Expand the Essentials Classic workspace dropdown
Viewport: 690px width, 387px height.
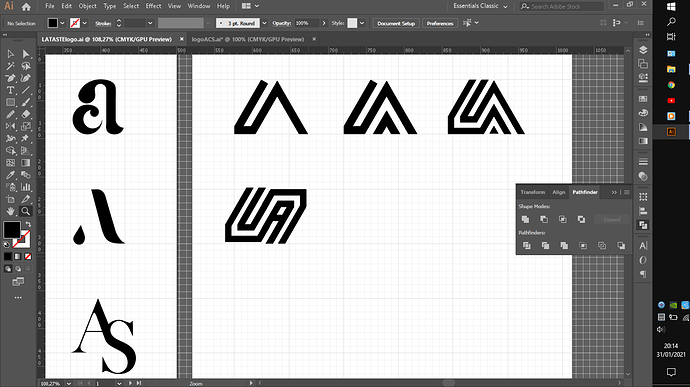[480, 6]
